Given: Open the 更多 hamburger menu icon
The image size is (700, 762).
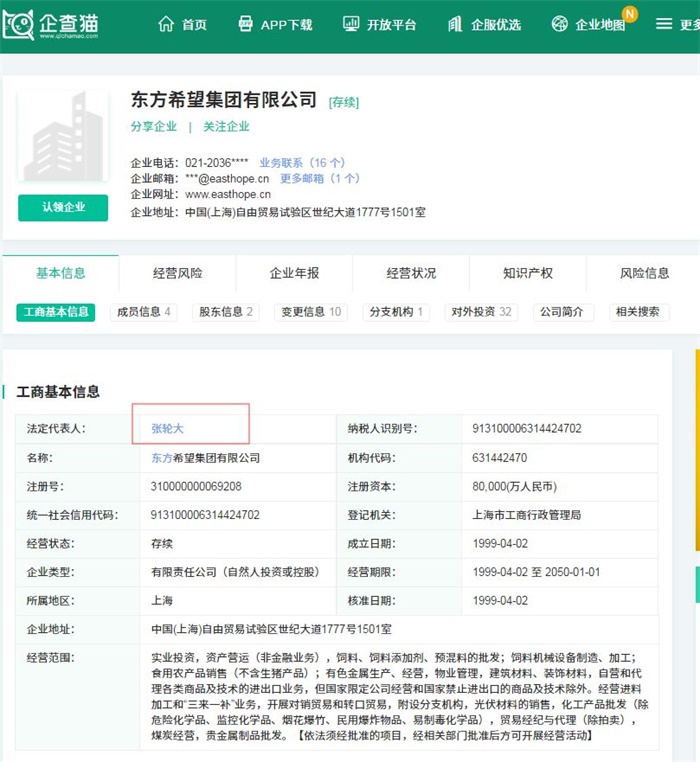Looking at the screenshot, I should [x=664, y=24].
